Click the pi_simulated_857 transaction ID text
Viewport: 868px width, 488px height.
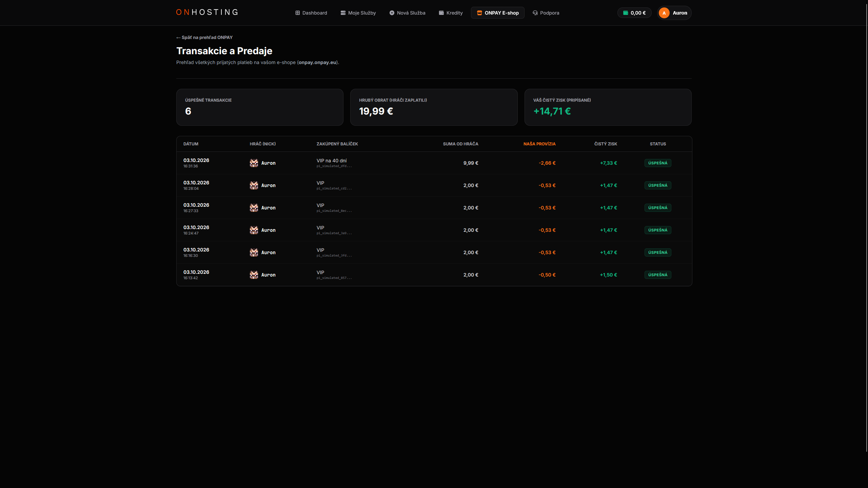[x=334, y=278]
